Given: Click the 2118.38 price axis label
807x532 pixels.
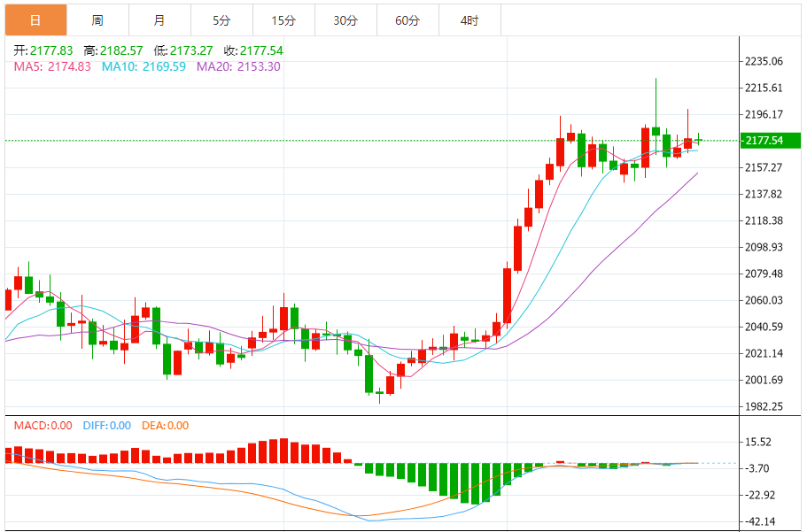Looking at the screenshot, I should coord(764,220).
